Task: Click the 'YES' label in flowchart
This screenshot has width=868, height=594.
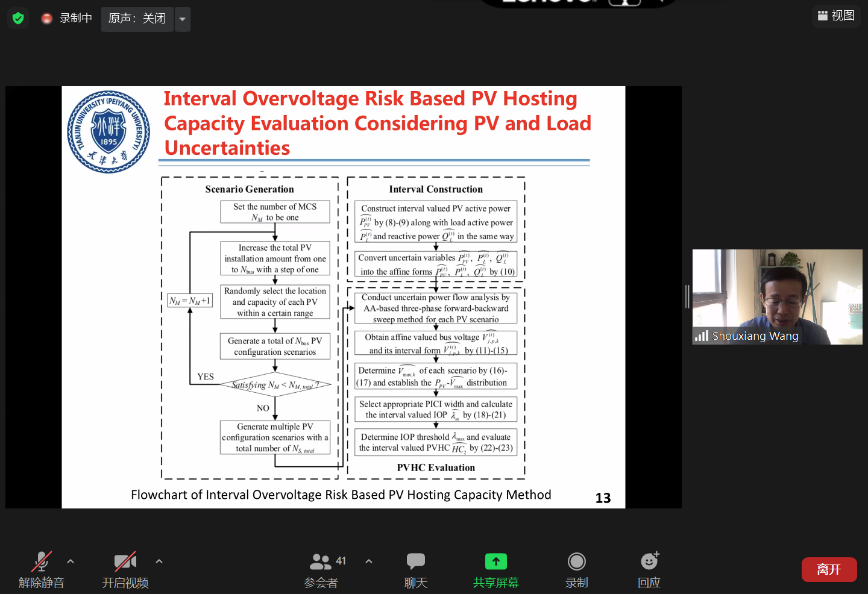Action: [x=206, y=377]
